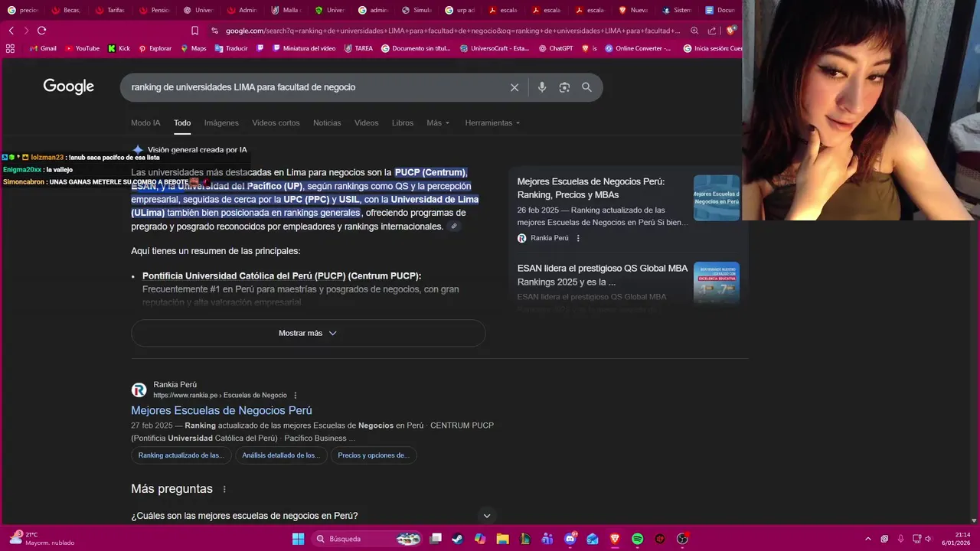Open the three-dot options beside Escuelas de Negocio

(296, 396)
